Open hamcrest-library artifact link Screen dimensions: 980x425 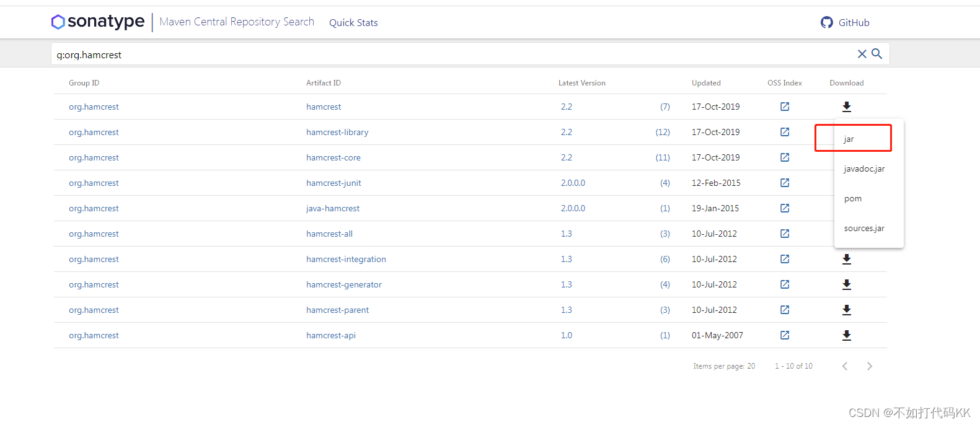(x=337, y=132)
